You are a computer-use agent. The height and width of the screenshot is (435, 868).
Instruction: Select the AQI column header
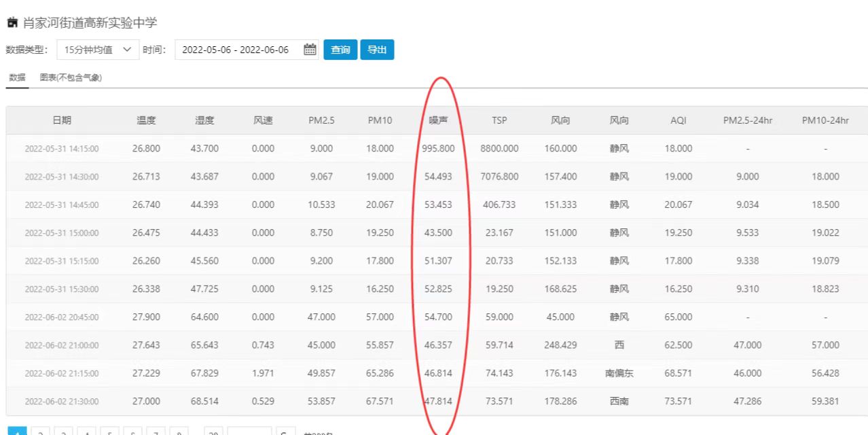click(x=678, y=120)
